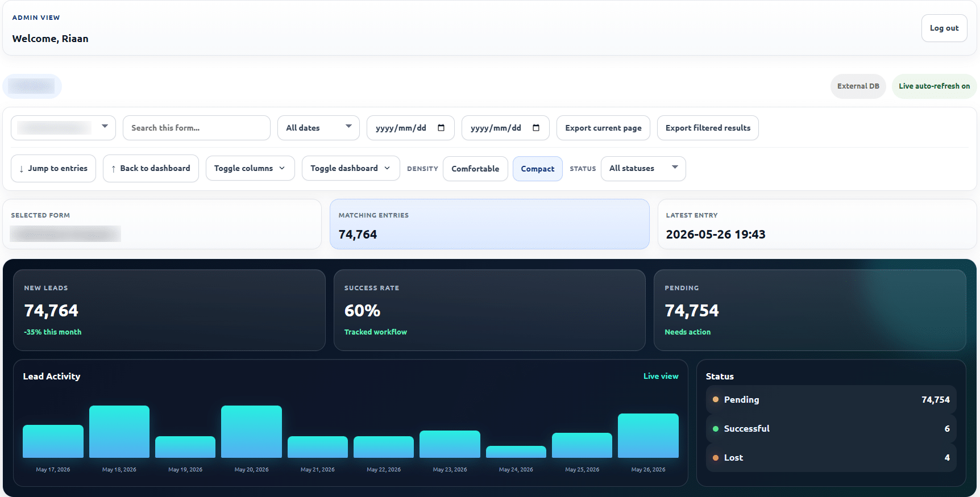Click the May 18, 2026 bar
This screenshot has width=980, height=497.
coord(119,432)
